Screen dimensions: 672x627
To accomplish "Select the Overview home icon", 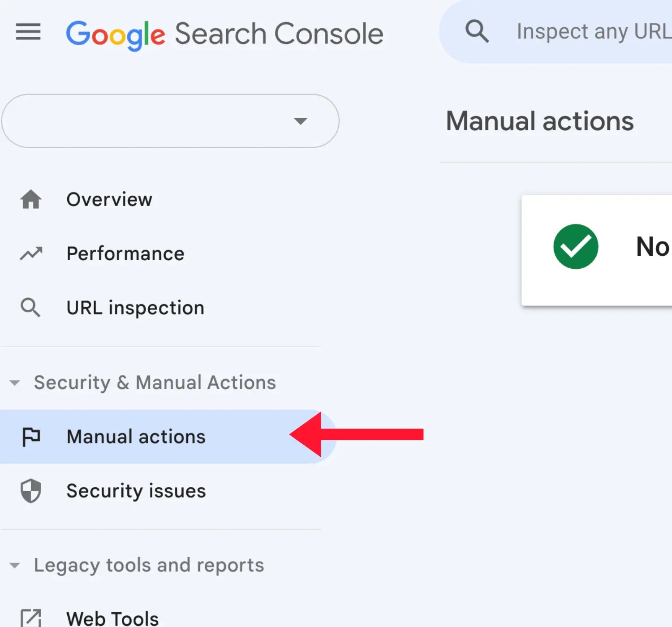I will coord(30,200).
